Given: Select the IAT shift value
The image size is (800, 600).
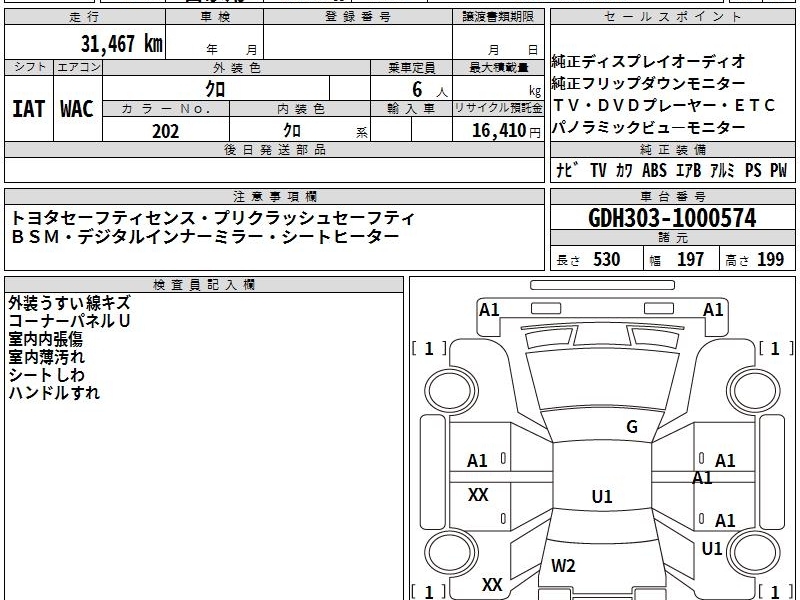Looking at the screenshot, I should (x=29, y=109).
